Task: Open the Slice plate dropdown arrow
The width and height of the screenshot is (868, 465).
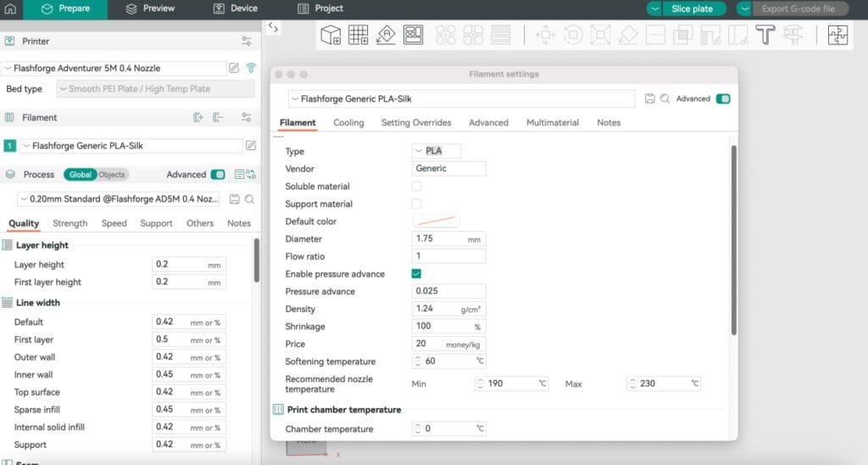Action: tap(654, 8)
